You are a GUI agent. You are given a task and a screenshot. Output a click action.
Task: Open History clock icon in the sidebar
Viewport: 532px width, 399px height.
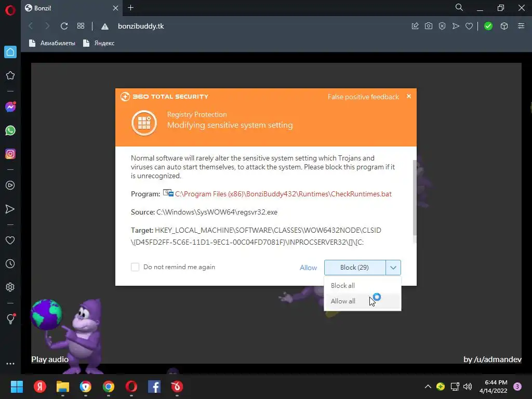tap(10, 263)
